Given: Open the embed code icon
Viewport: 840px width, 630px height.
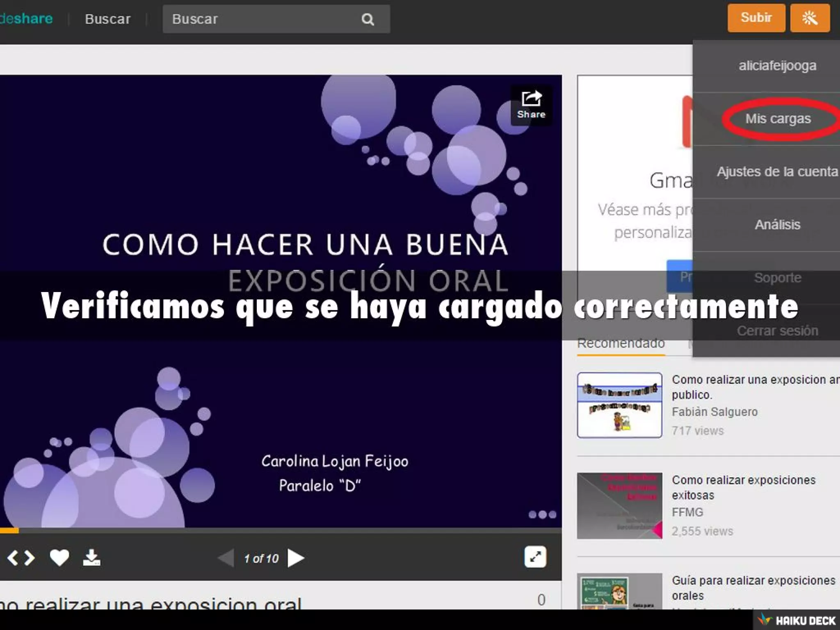Looking at the screenshot, I should 21,558.
